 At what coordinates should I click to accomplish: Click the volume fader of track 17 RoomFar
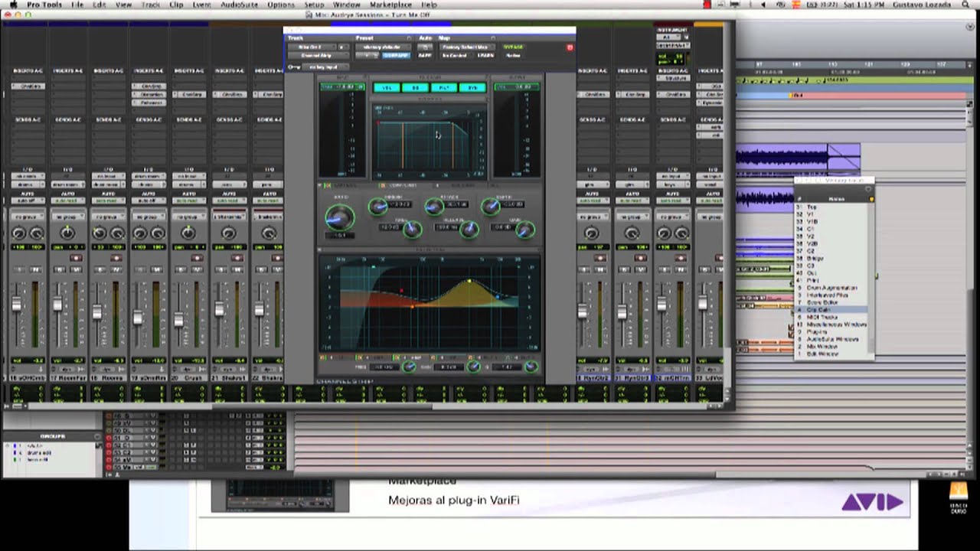(57, 304)
